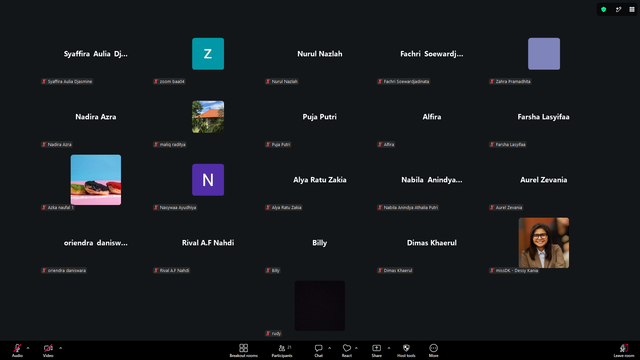Select large name 'Fachri Soewardj...' tile
Image resolution: width=640 pixels, height=360 pixels.
point(432,54)
